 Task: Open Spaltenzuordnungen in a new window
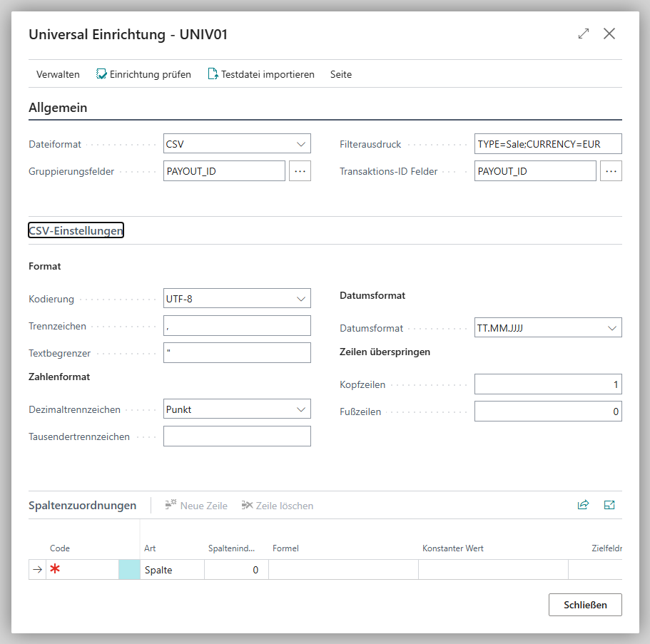(609, 505)
